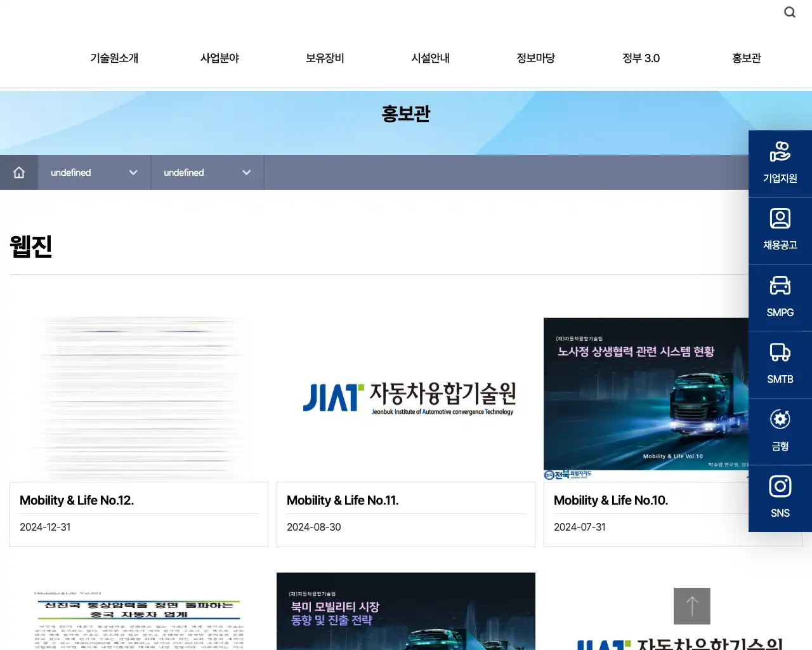The height and width of the screenshot is (650, 812).
Task: Click the SNS Instagram icon
Action: pyautogui.click(x=780, y=497)
